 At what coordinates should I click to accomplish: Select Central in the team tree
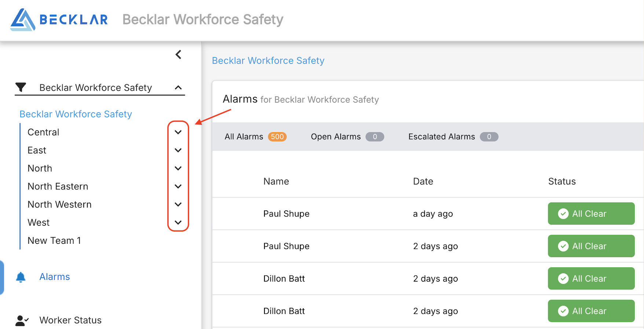tap(43, 132)
